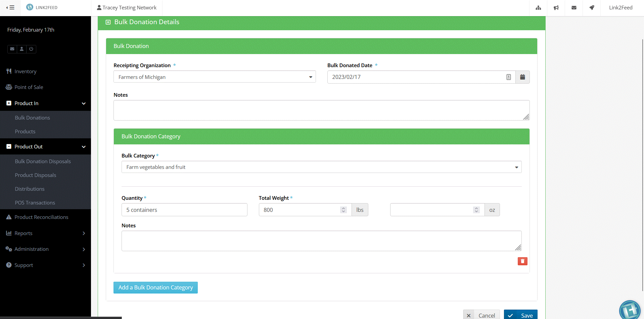Select Distributions under Product Out
The width and height of the screenshot is (644, 319).
pos(30,189)
